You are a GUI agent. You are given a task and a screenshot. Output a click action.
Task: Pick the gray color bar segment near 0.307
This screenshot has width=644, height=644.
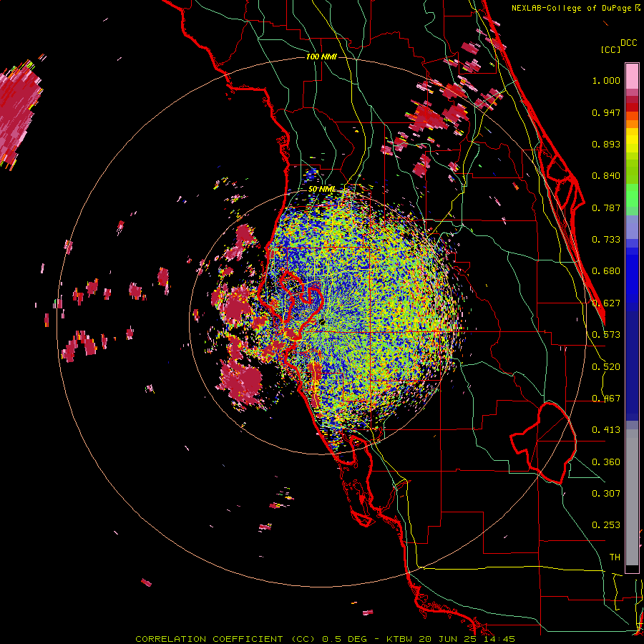[x=632, y=497]
